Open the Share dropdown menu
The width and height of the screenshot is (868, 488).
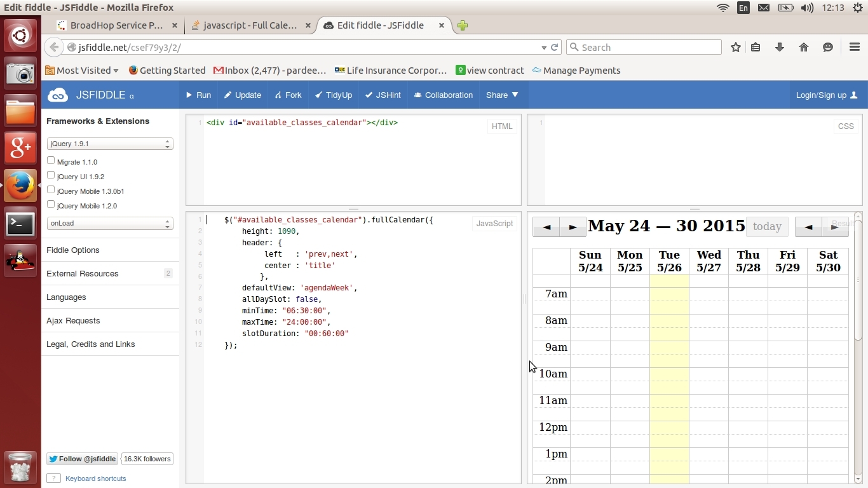coord(502,95)
